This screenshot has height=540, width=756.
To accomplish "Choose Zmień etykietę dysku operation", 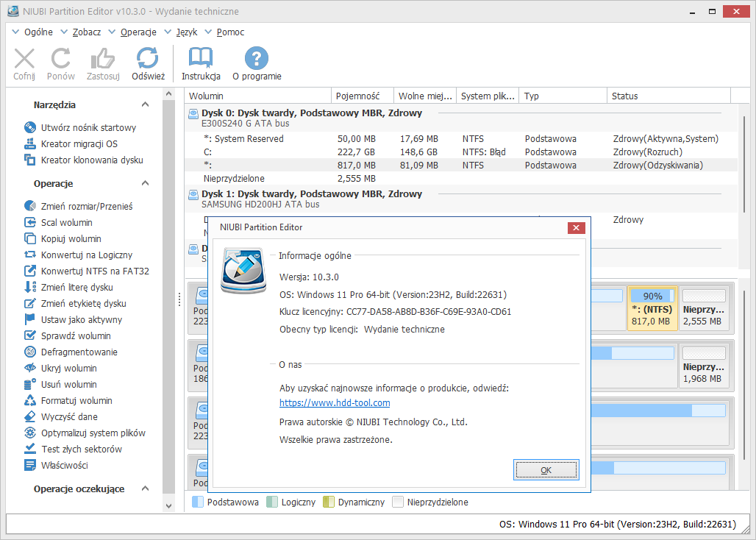I will (x=75, y=304).
